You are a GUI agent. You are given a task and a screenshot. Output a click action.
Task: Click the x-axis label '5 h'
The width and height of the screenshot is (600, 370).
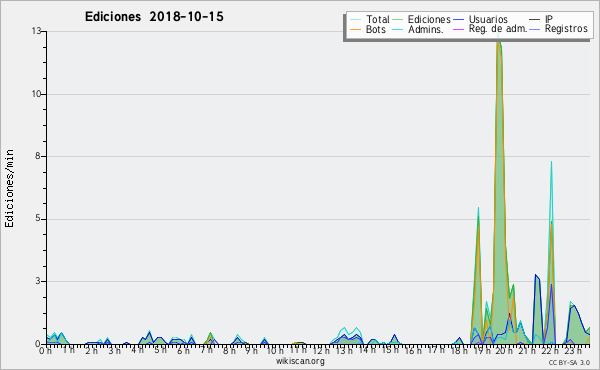coord(160,350)
